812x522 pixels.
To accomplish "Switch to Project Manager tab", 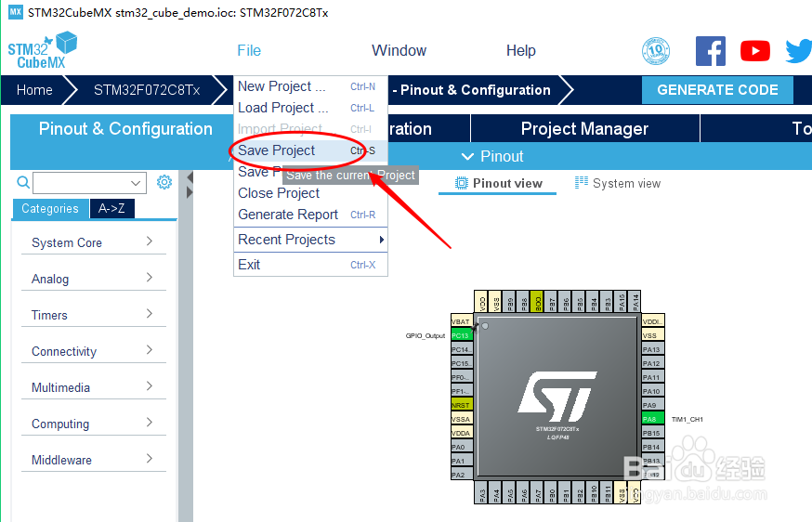I will tap(584, 128).
